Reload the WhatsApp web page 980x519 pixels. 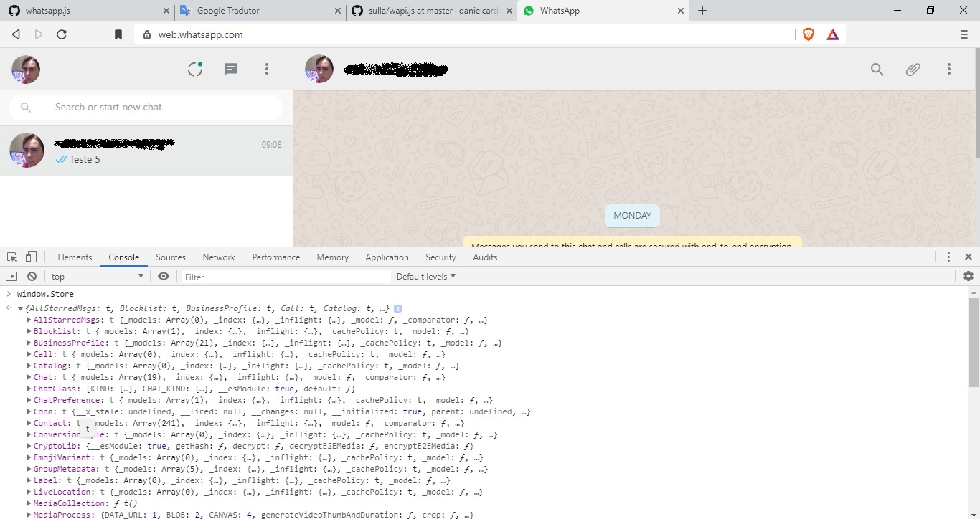[62, 34]
